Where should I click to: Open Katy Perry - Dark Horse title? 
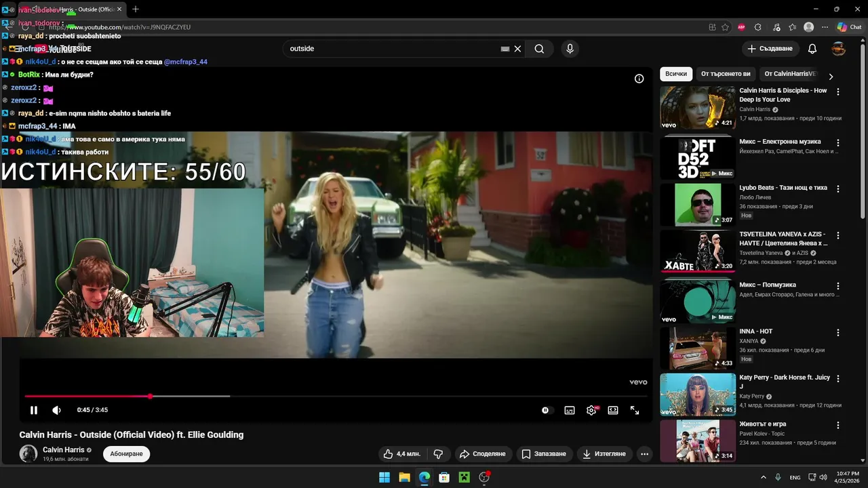point(785,382)
